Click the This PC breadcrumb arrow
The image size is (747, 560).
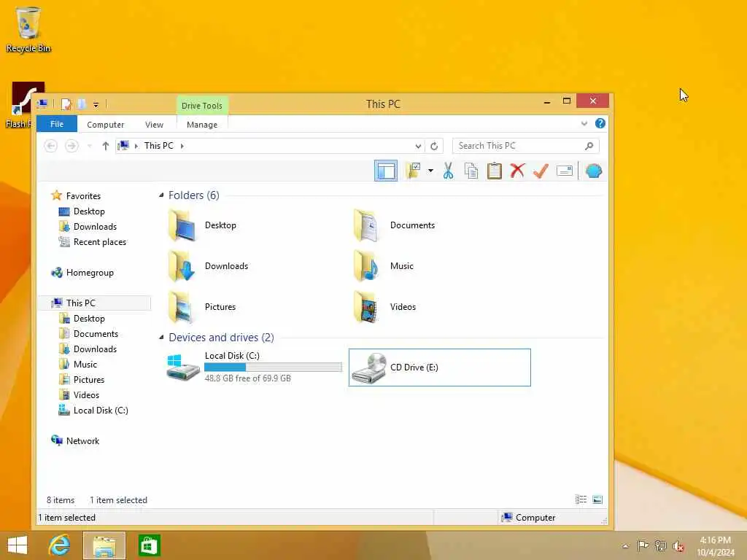[x=182, y=146]
